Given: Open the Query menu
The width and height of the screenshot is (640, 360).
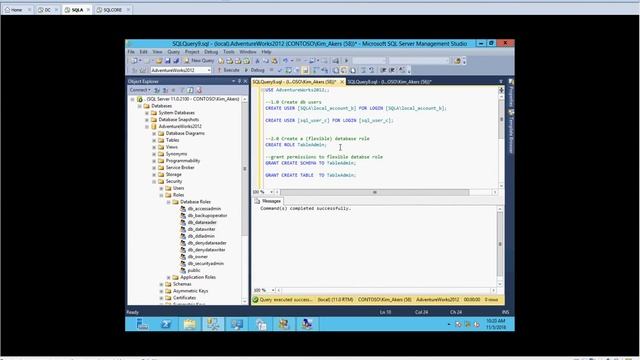Looking at the screenshot, I should coord(173,52).
